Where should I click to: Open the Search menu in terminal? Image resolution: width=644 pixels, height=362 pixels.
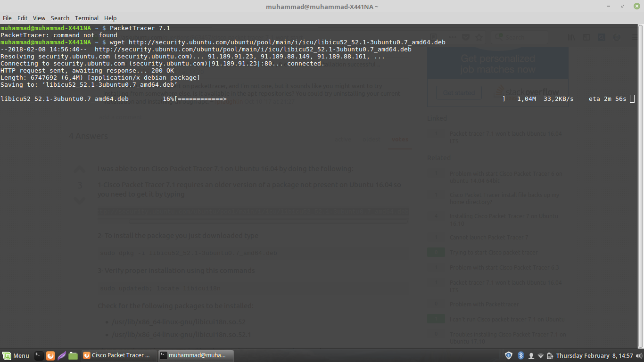[60, 18]
